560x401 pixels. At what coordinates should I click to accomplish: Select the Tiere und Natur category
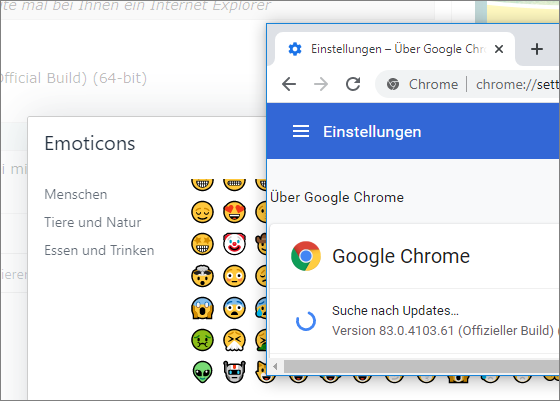92,222
